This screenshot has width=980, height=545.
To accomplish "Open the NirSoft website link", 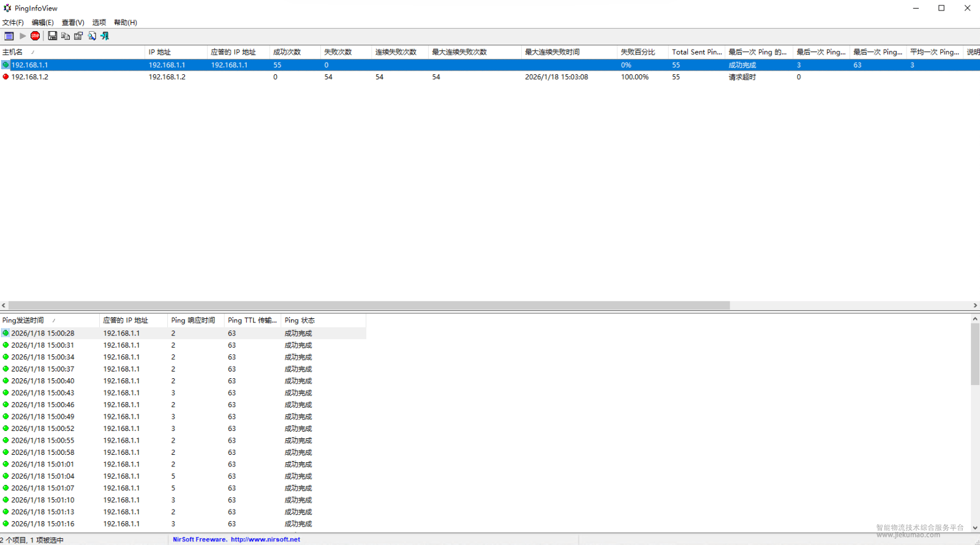I will (x=265, y=539).
